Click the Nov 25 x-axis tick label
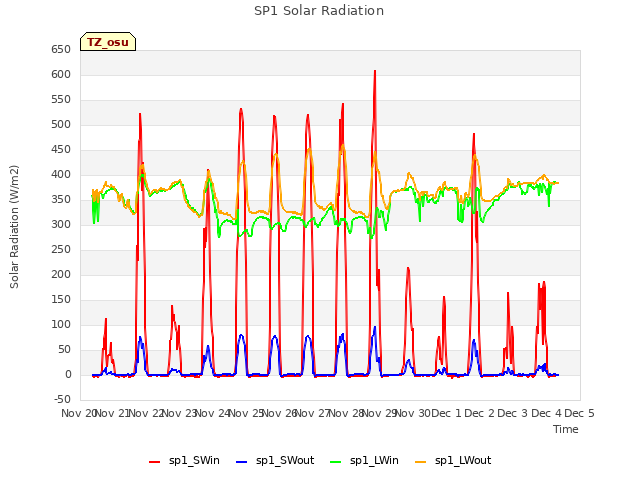 coord(246,413)
